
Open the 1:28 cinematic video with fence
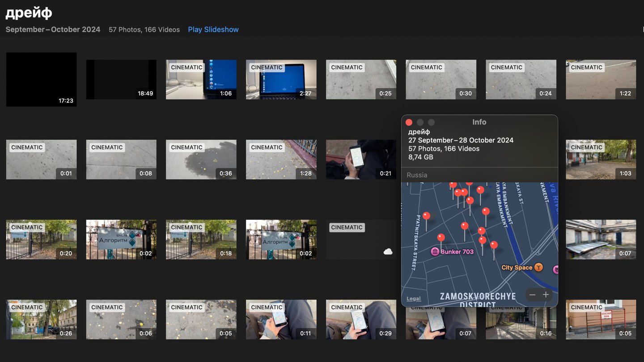(281, 160)
